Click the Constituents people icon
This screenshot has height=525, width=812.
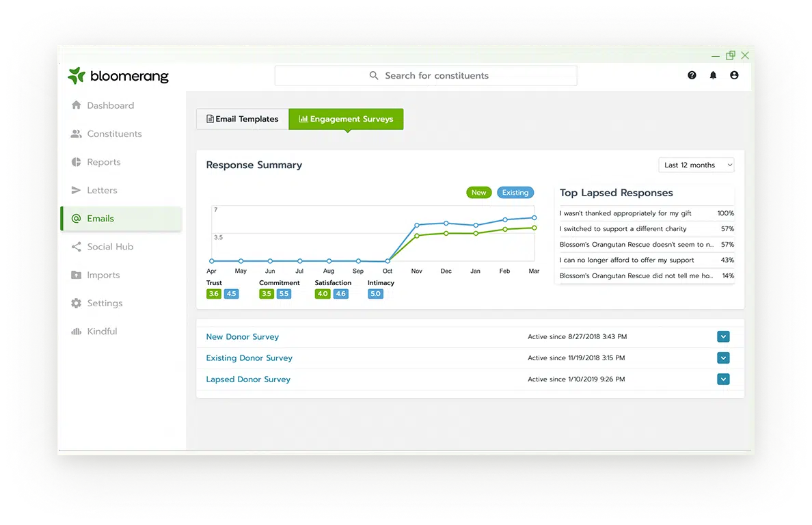(76, 133)
